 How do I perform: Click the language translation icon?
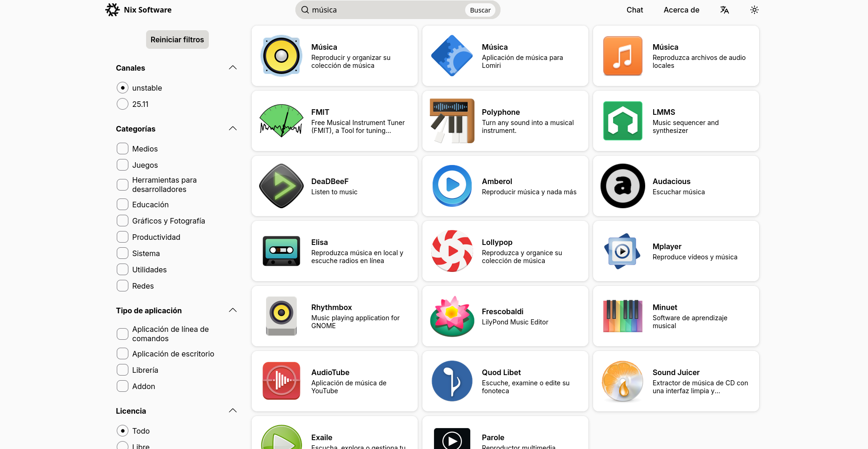pos(724,10)
